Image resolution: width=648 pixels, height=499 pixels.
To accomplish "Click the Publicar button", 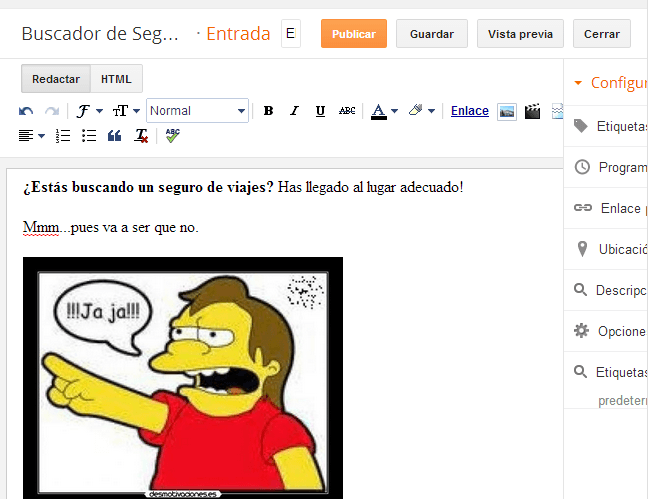I will 354,33.
